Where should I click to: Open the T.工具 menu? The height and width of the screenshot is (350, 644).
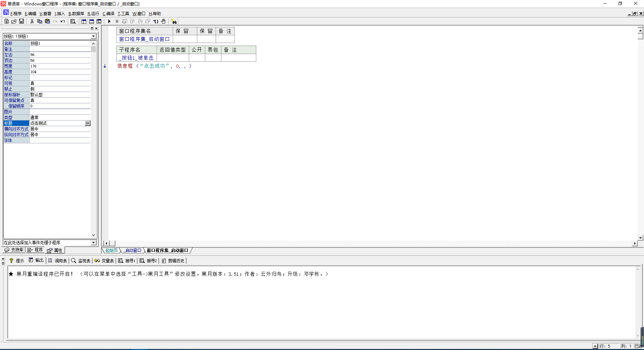click(123, 14)
